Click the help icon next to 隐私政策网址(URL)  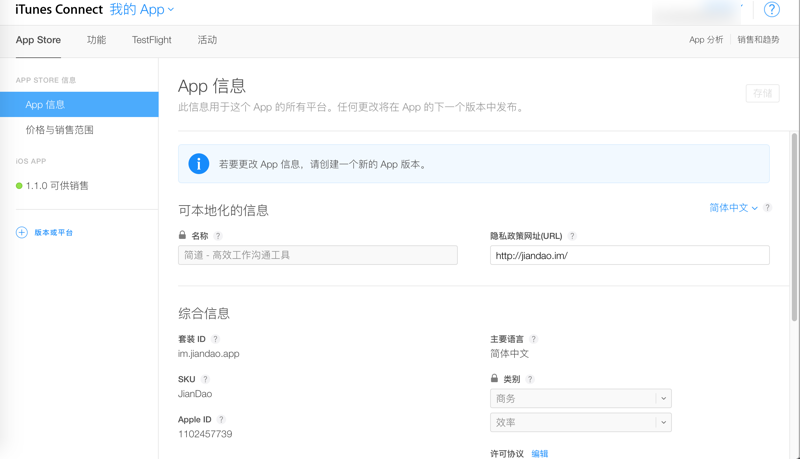pos(572,236)
